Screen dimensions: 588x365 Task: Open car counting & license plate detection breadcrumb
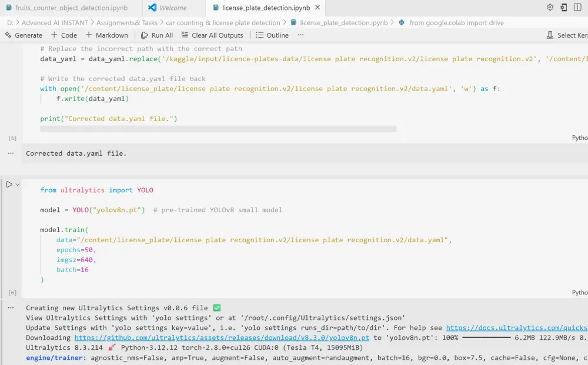click(223, 23)
